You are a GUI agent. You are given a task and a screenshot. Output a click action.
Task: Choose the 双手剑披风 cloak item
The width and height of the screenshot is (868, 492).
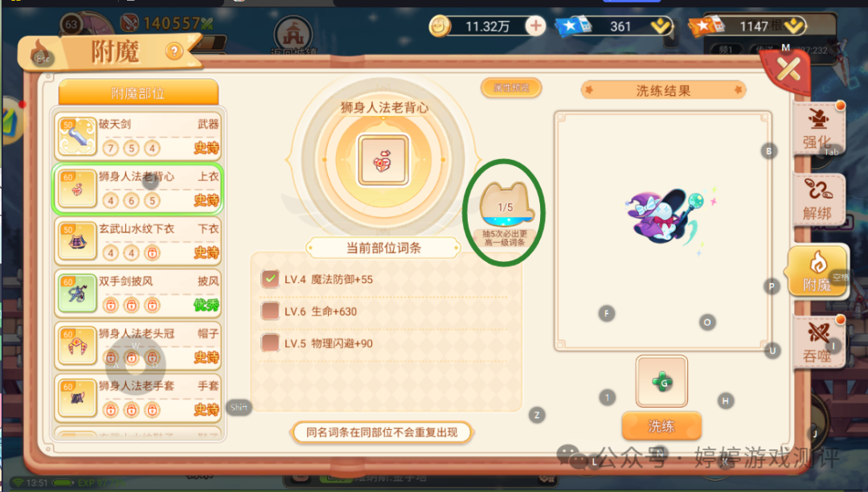138,293
